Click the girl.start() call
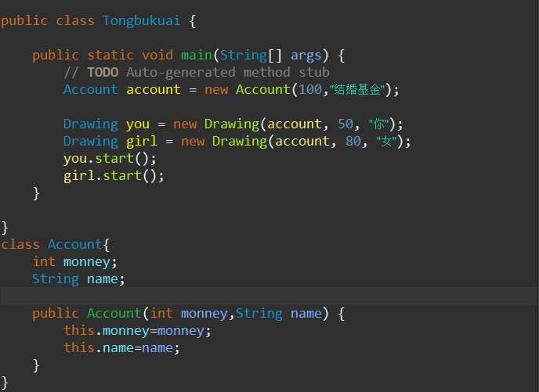 114,176
